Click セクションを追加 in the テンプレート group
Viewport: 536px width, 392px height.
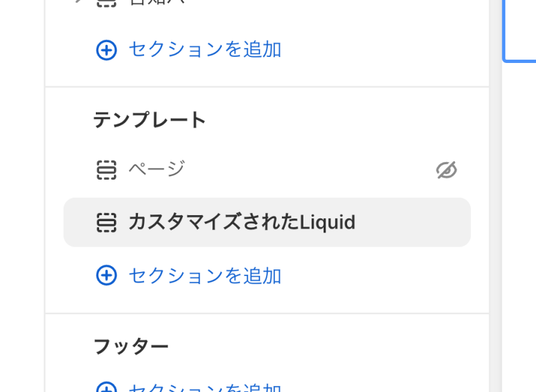point(205,276)
